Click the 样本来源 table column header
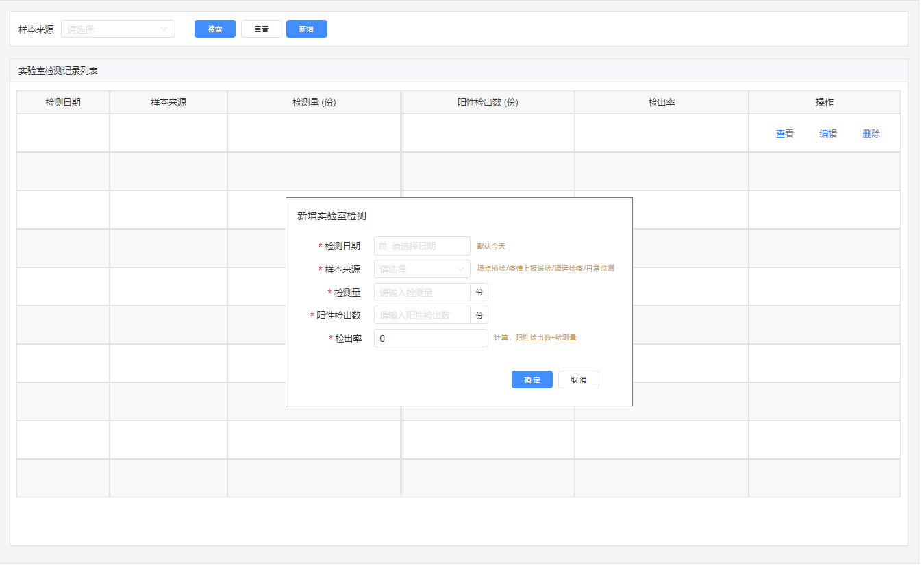This screenshot has width=924, height=570. click(x=168, y=102)
